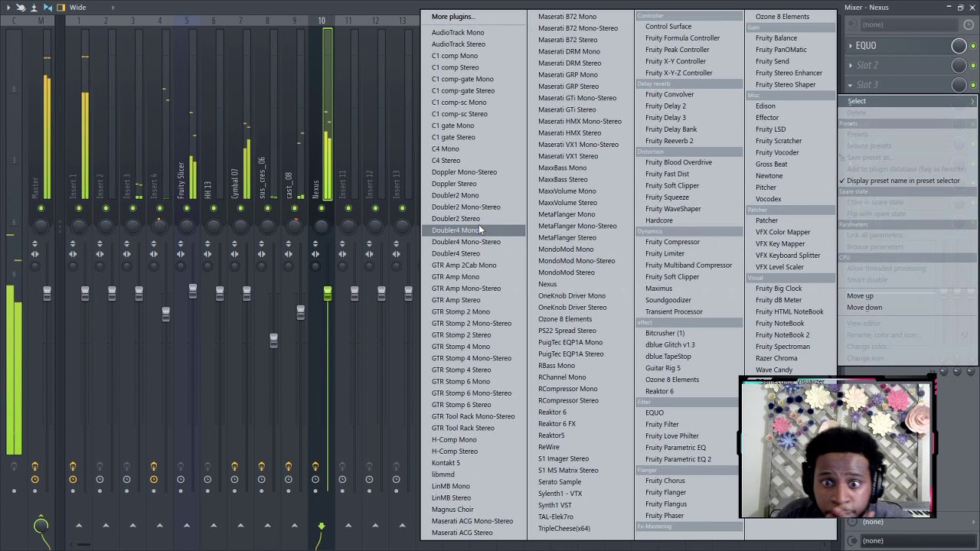The width and height of the screenshot is (980, 551).
Task: Mute the Fruity Slicer mixer track
Action: pos(187,208)
